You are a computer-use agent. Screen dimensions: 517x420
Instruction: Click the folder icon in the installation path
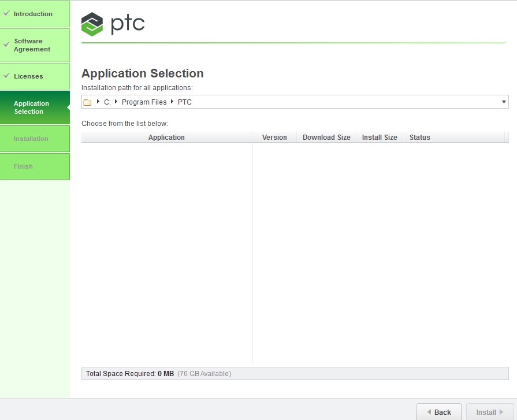tap(87, 102)
